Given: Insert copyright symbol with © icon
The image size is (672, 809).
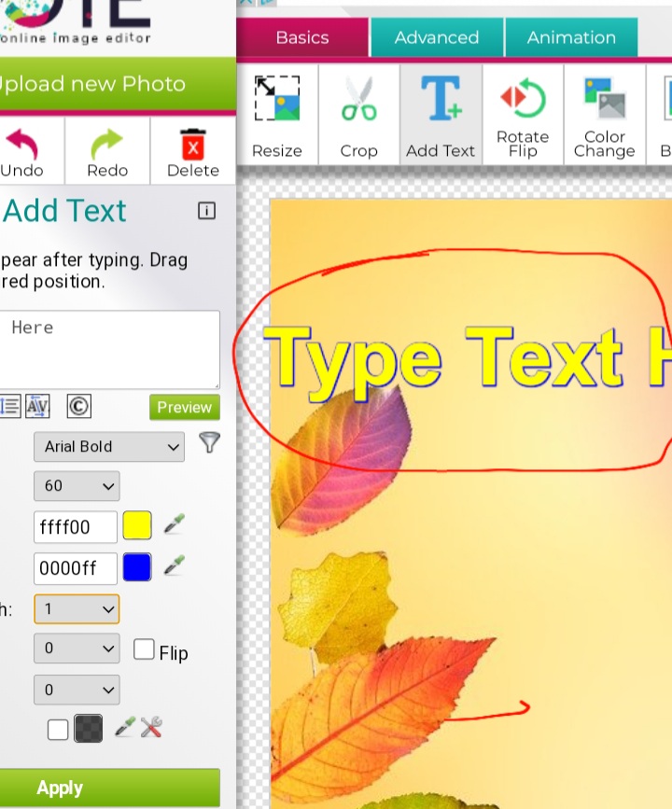Looking at the screenshot, I should [79, 407].
